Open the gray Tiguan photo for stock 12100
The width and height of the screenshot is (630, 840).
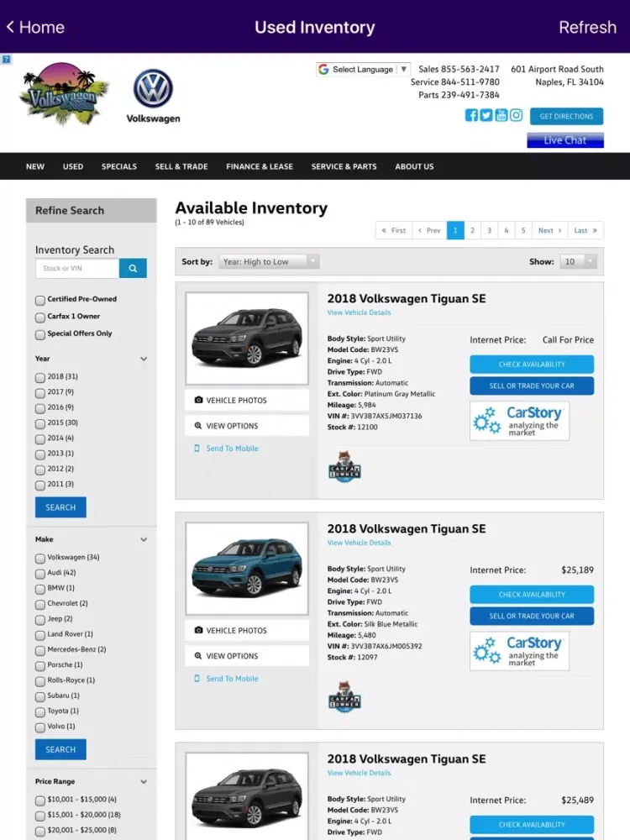point(247,339)
